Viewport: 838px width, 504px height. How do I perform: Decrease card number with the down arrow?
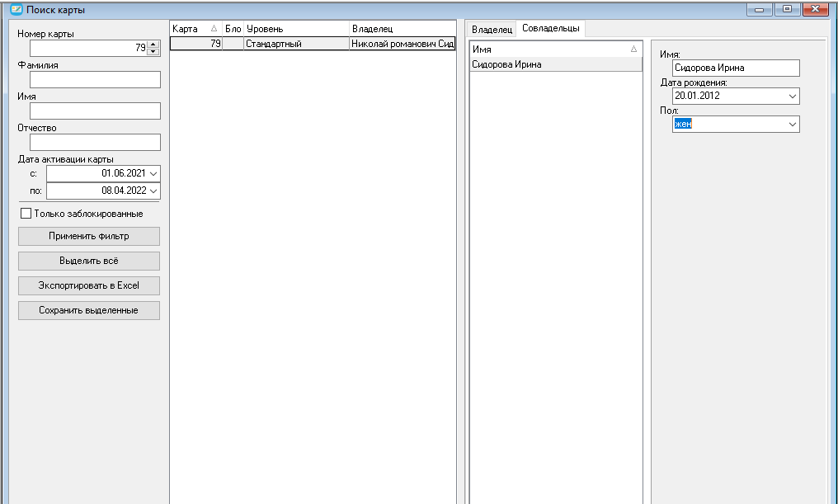point(153,52)
